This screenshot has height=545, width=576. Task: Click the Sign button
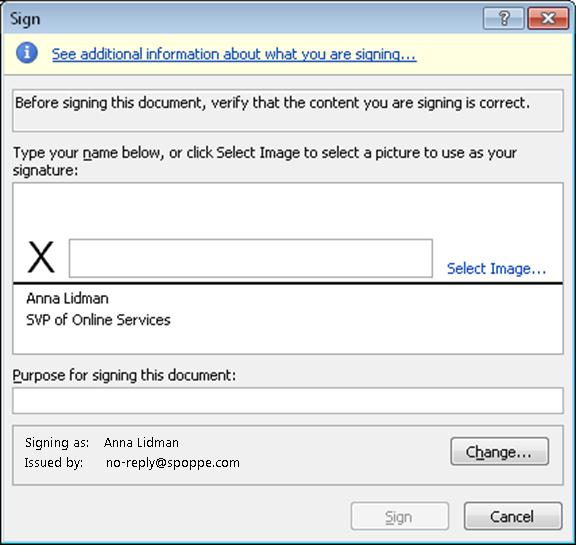click(x=400, y=516)
